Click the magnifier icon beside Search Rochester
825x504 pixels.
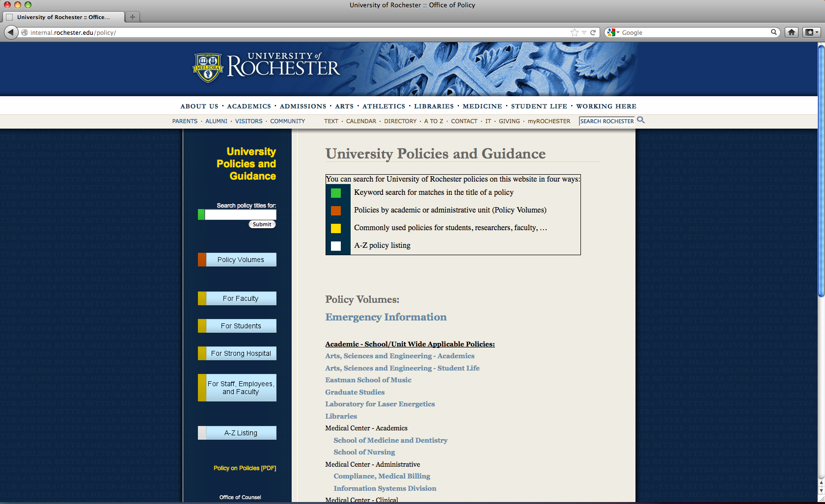(x=641, y=120)
